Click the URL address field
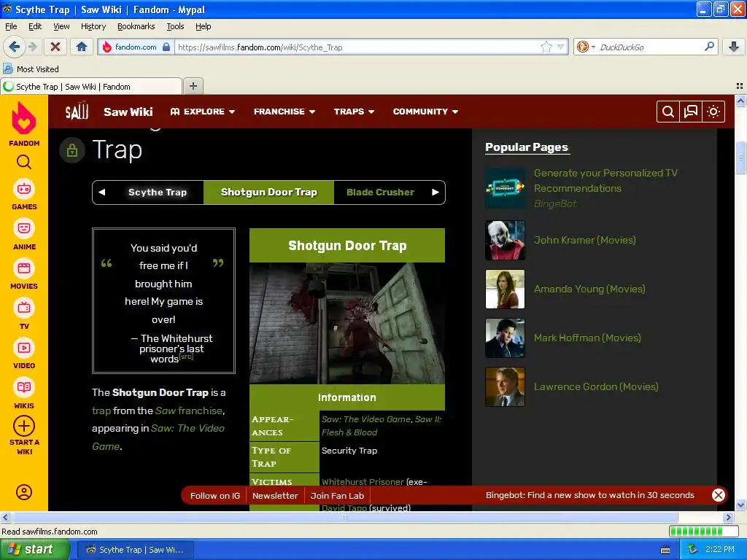Viewport: 747px width, 560px height. [357, 47]
